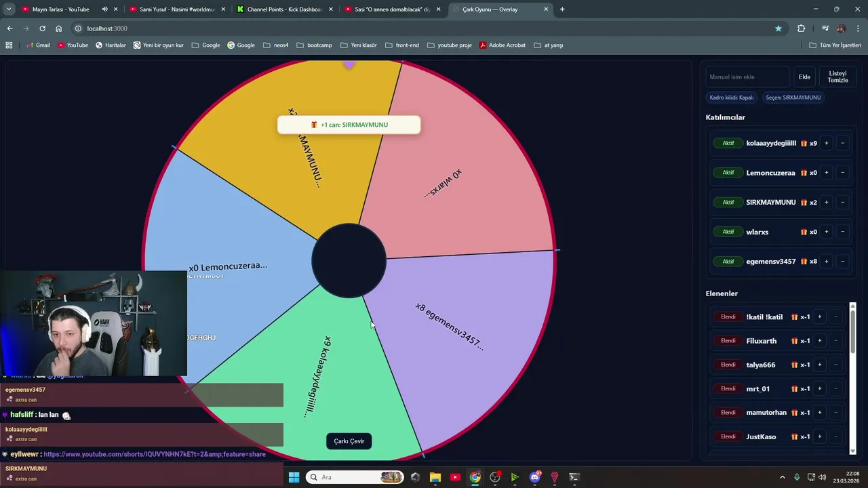868x488 pixels.
Task: Click Elendi badge of Filuxarth
Action: pyautogui.click(x=728, y=341)
